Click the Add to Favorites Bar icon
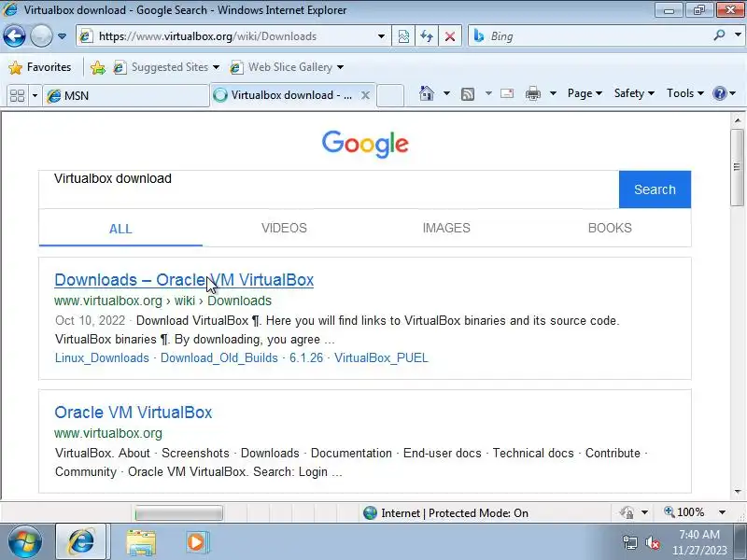This screenshot has height=560, width=747. point(98,67)
